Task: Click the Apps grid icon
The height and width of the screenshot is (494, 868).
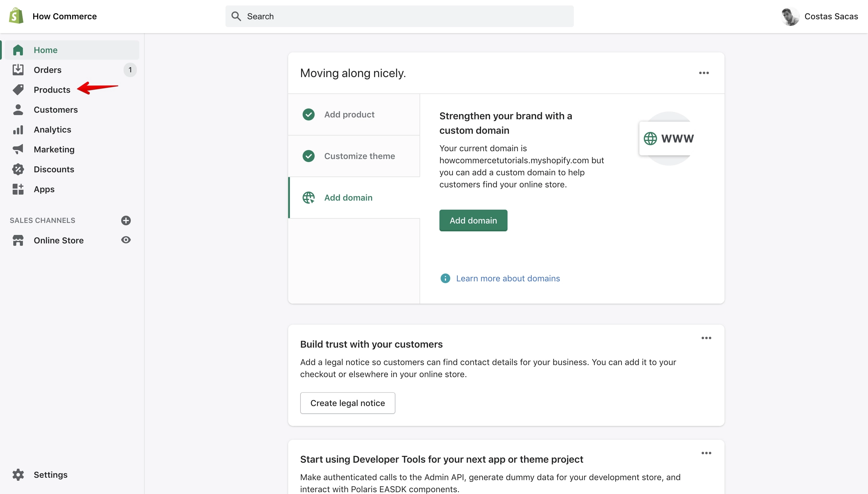Action: pos(18,189)
